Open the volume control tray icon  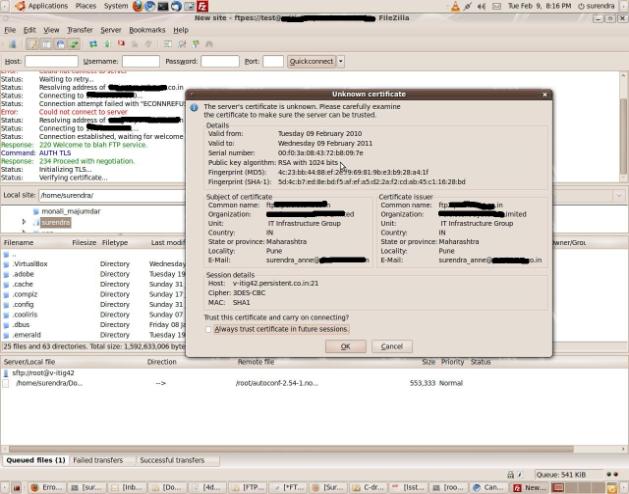click(481, 6)
